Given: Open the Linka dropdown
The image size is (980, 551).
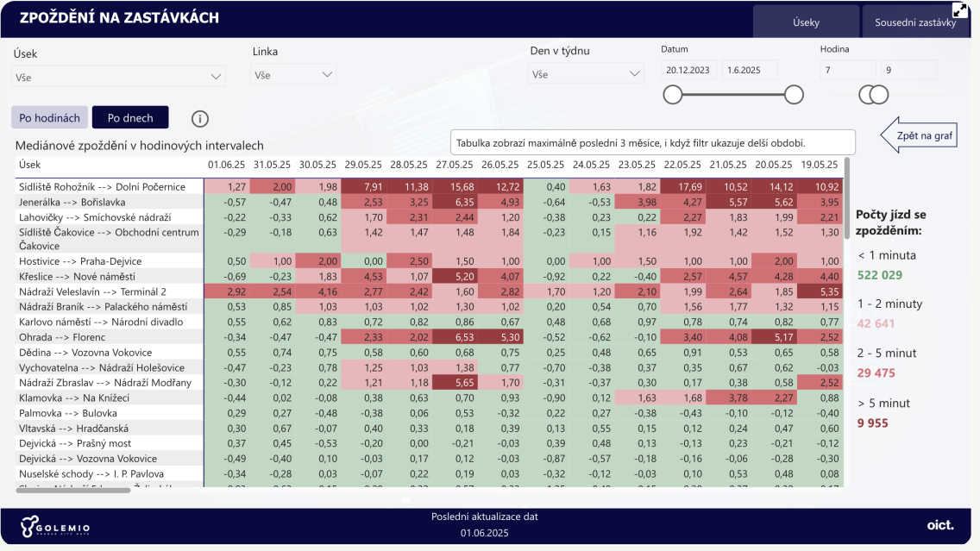Looking at the screenshot, I should coord(293,74).
